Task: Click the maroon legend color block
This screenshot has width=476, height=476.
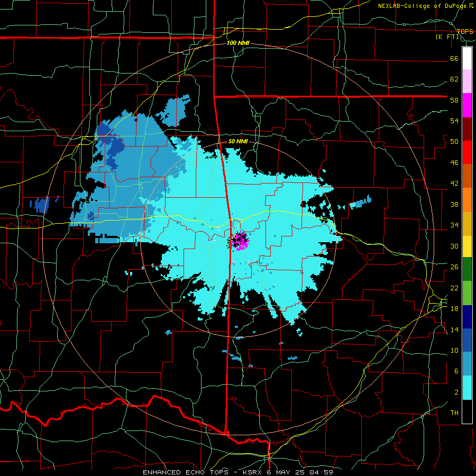Action: click(467, 129)
